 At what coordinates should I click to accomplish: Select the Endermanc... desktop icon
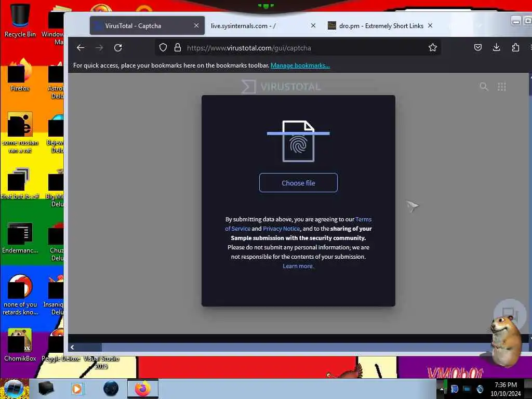(20, 238)
